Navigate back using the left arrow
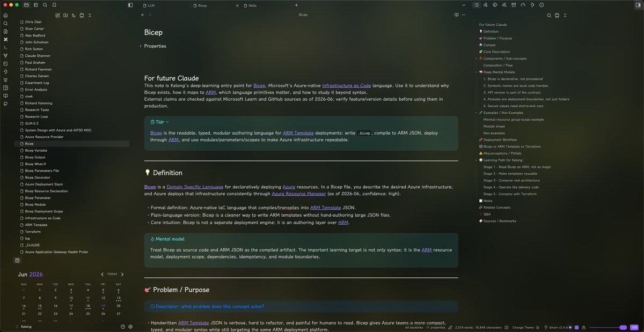 click(143, 15)
